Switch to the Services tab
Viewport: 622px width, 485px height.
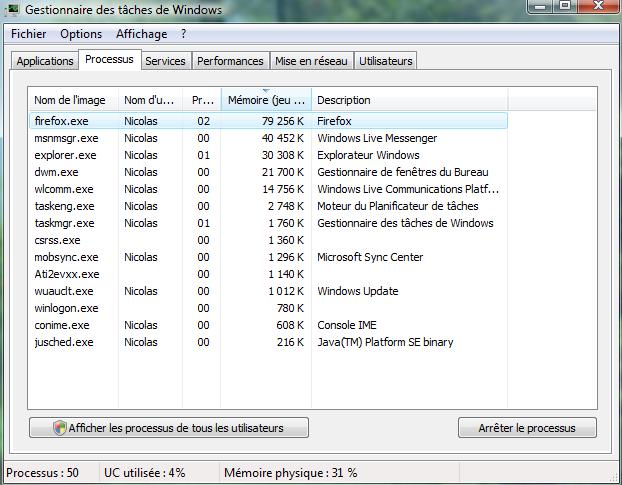pyautogui.click(x=165, y=61)
